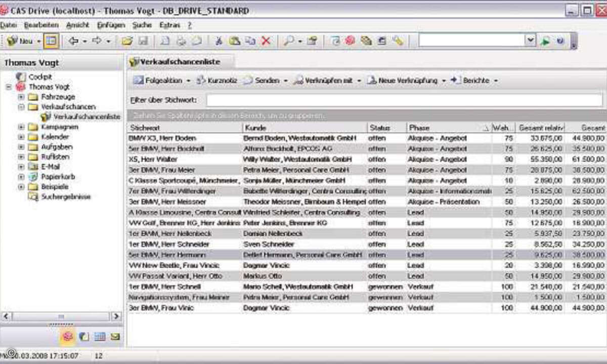Image resolution: width=607 pixels, height=364 pixels.
Task: Click into the toolbar search combo field
Action: [x=471, y=41]
